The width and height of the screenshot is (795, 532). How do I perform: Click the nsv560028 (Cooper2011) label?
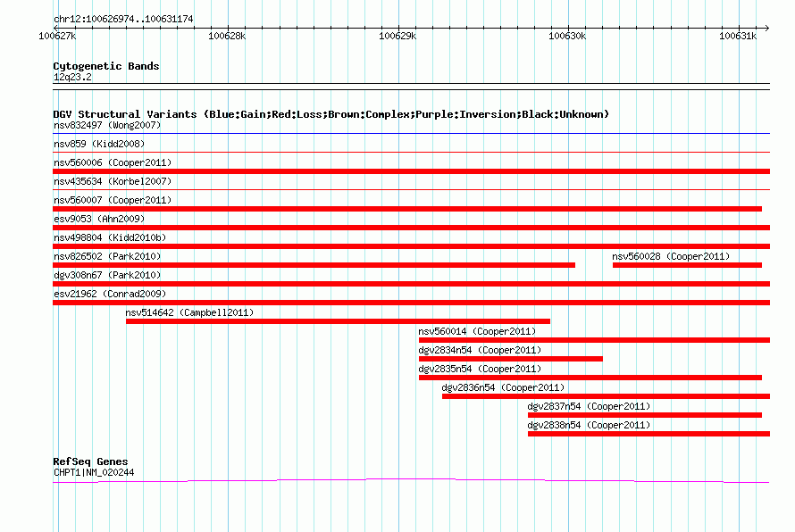(x=671, y=256)
